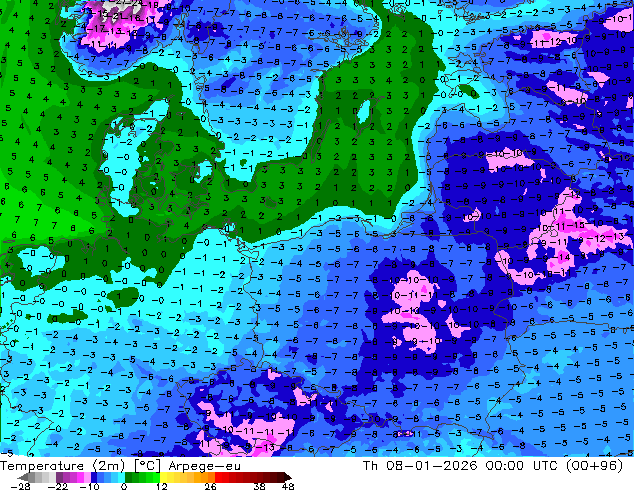634x490 pixels.
Task: Click the "12" legend label
Action: click(x=162, y=486)
